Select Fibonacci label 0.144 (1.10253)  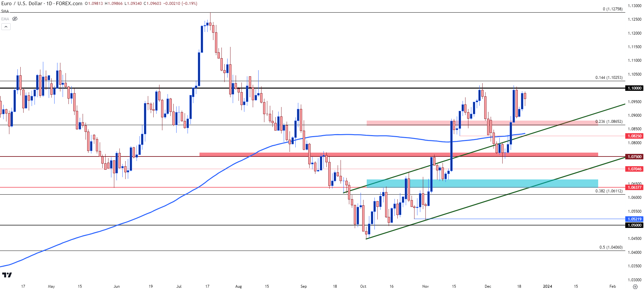(x=609, y=78)
